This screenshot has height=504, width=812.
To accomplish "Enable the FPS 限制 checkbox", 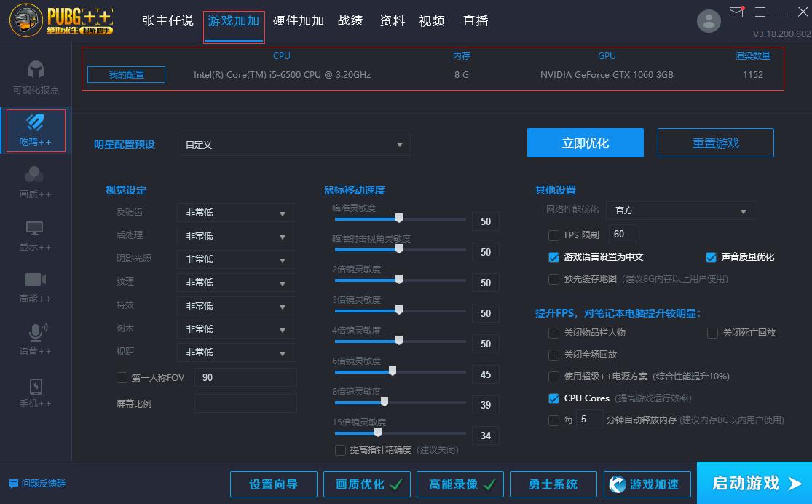I will point(553,235).
